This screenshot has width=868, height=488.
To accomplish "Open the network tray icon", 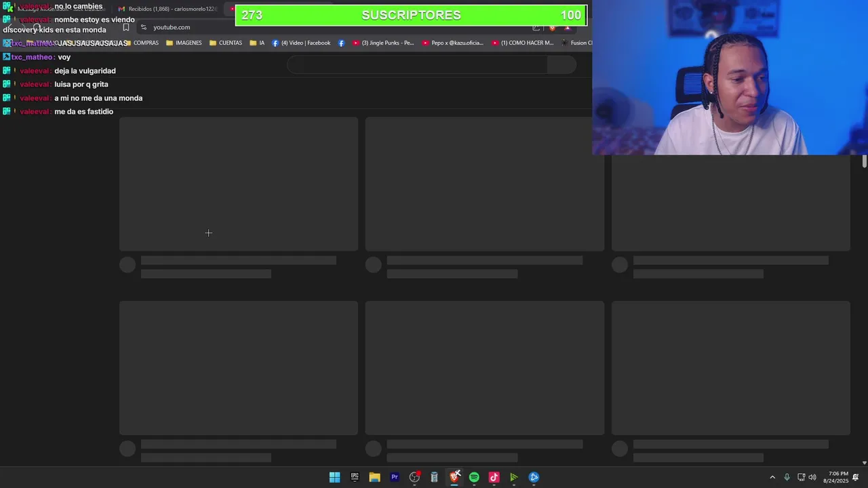I will 801,477.
